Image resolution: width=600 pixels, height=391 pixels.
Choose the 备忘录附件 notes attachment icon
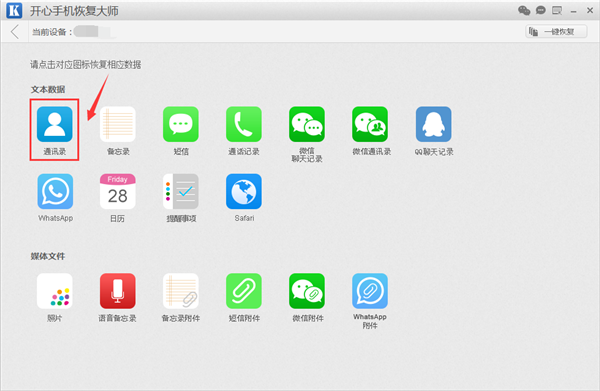coord(181,291)
